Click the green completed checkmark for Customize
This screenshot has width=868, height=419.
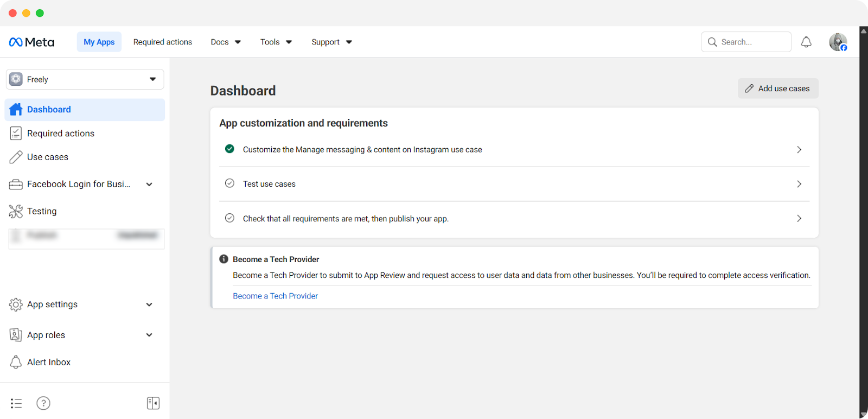pyautogui.click(x=229, y=149)
